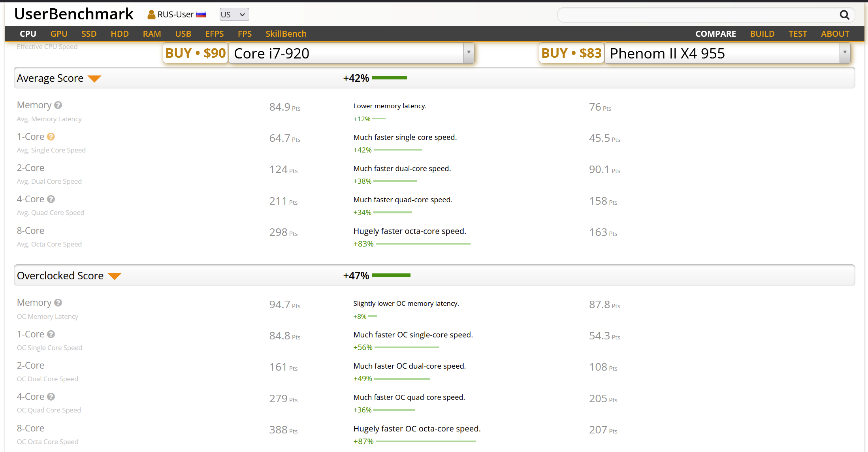
Task: Switch to the GPU tab
Action: click(x=59, y=34)
